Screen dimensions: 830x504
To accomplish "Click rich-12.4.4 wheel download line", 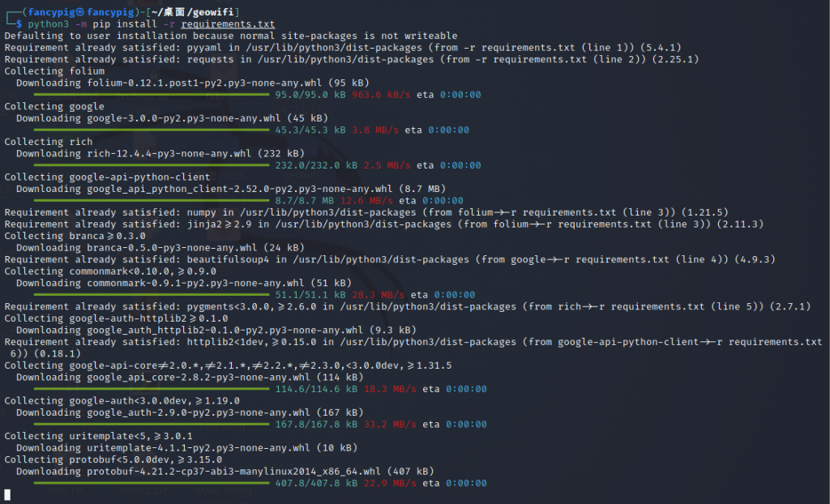I will (x=160, y=153).
